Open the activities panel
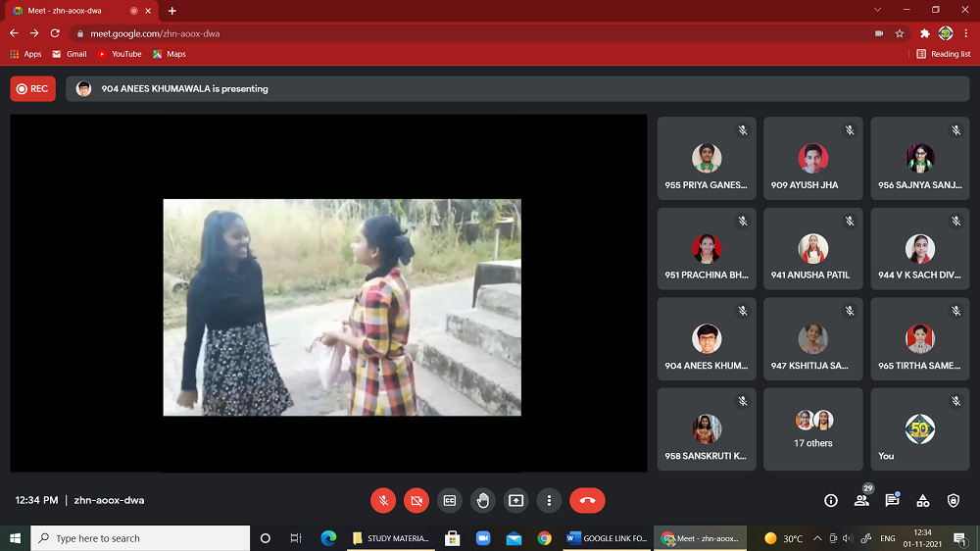Screen dimensions: 980x551 coord(922,500)
